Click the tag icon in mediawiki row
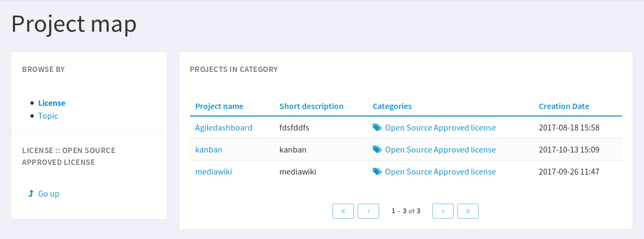The height and width of the screenshot is (239, 644). click(x=377, y=172)
